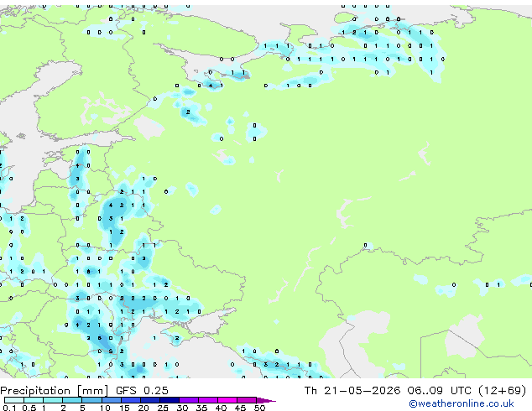Click the legend label '50'

260,408
